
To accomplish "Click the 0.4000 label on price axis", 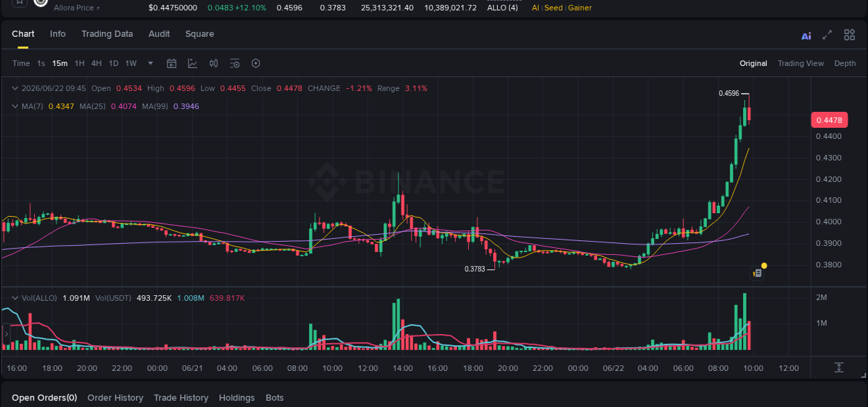I will coord(828,222).
